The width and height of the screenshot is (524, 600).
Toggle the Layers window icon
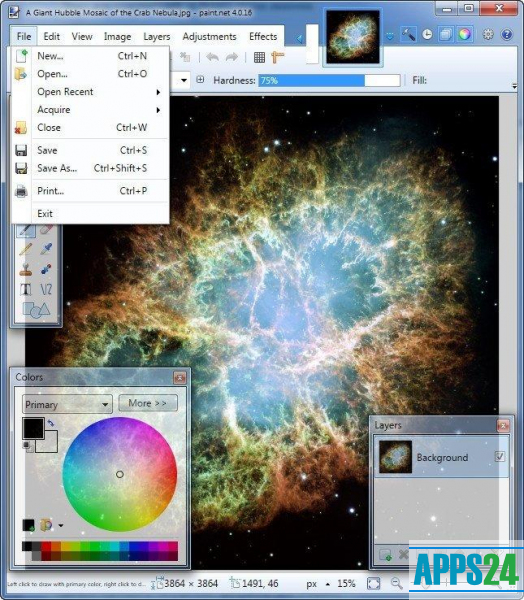click(x=446, y=35)
